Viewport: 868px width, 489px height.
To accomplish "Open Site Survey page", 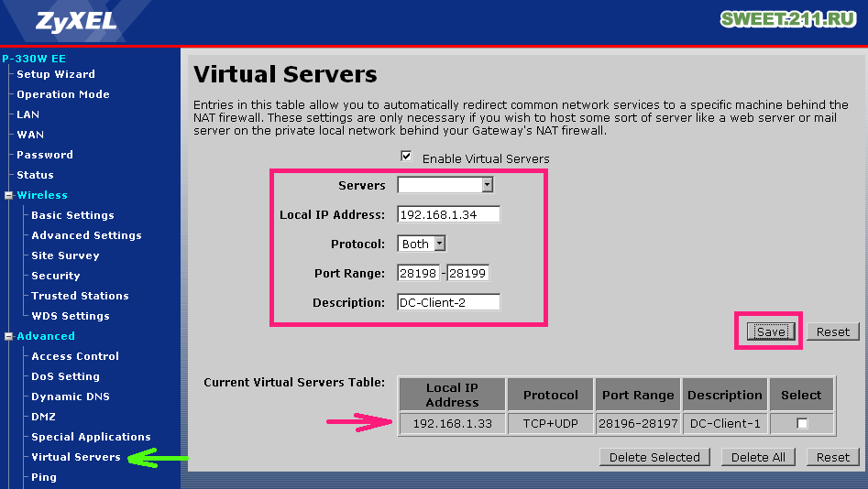I will coord(65,255).
